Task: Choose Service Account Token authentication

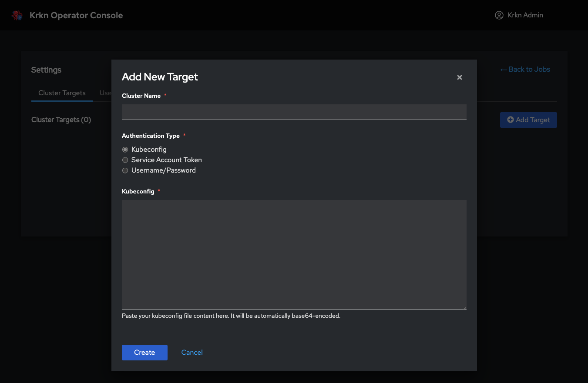Action: pyautogui.click(x=125, y=160)
